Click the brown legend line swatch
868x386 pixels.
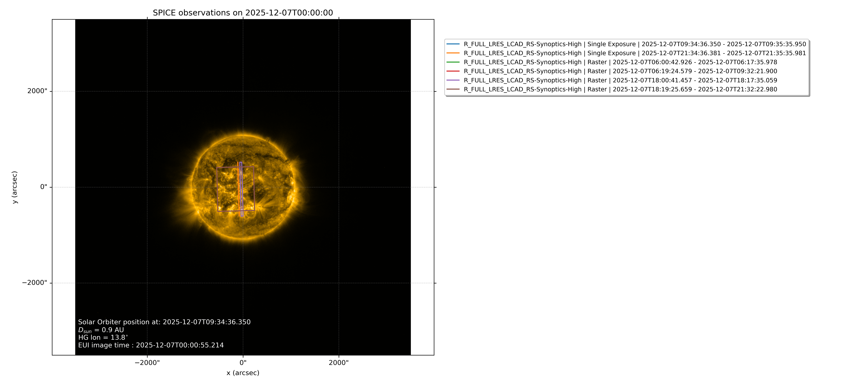[x=453, y=89]
